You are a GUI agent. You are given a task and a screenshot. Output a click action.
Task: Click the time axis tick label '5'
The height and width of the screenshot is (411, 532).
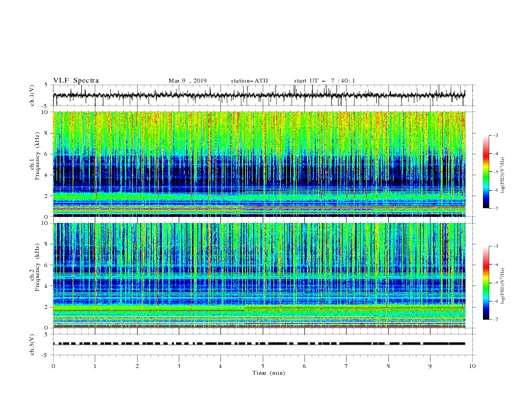coord(263,366)
